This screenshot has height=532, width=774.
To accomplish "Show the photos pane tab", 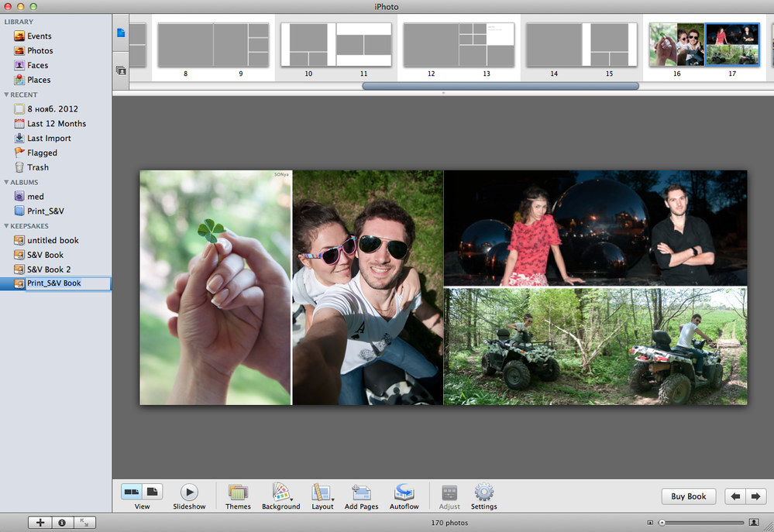I will (x=120, y=70).
